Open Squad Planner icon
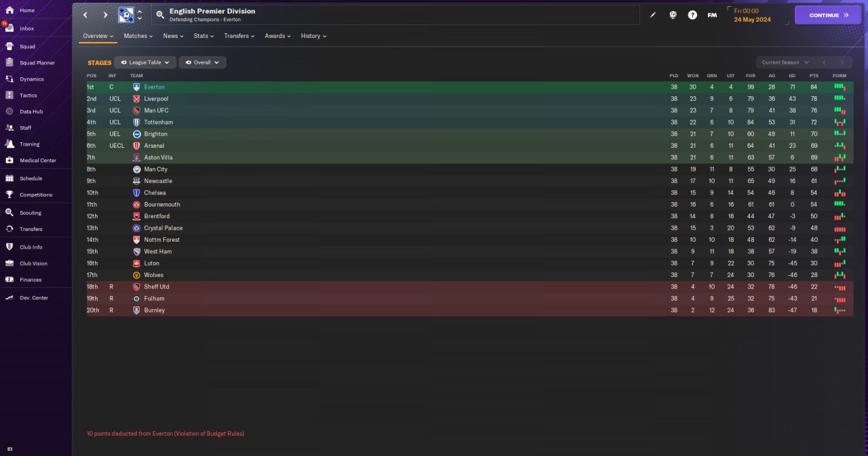Screen dimensions: 868x456 [9, 63]
